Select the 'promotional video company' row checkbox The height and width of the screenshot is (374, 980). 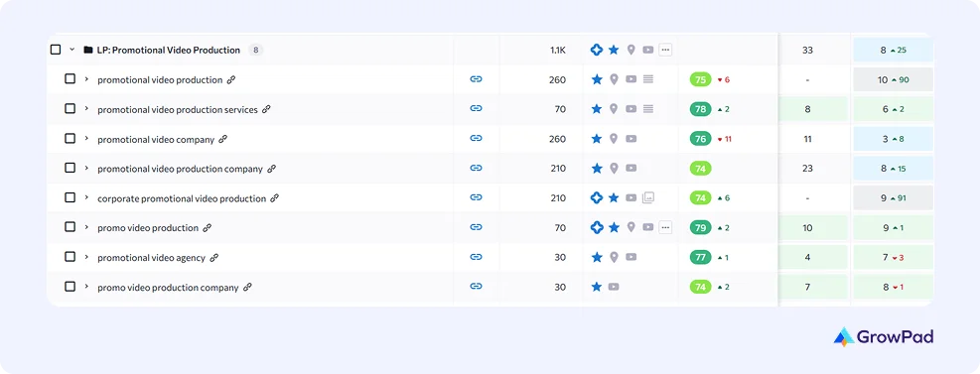[x=70, y=138]
